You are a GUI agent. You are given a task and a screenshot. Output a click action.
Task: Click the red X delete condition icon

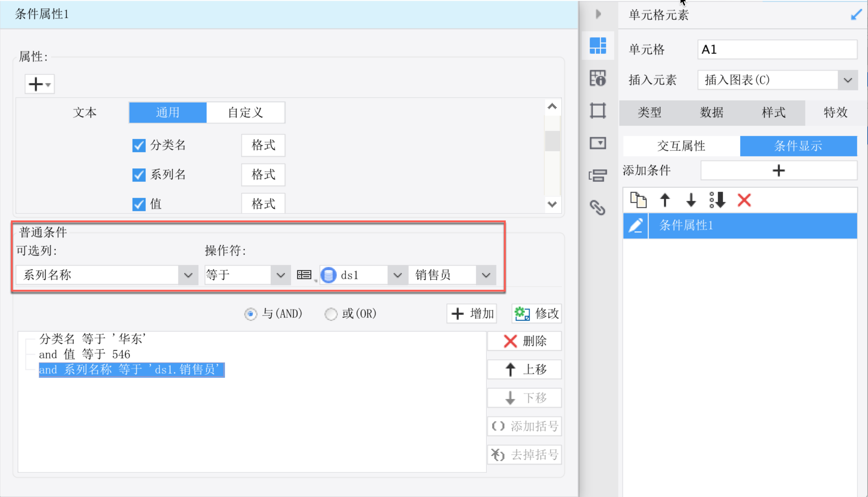click(744, 200)
